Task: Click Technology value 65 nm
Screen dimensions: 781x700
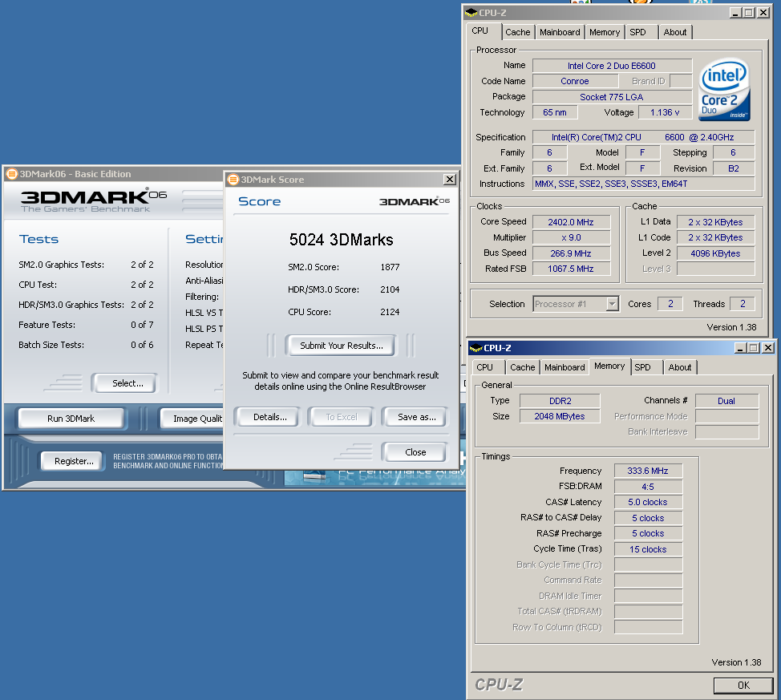Action: pyautogui.click(x=555, y=112)
